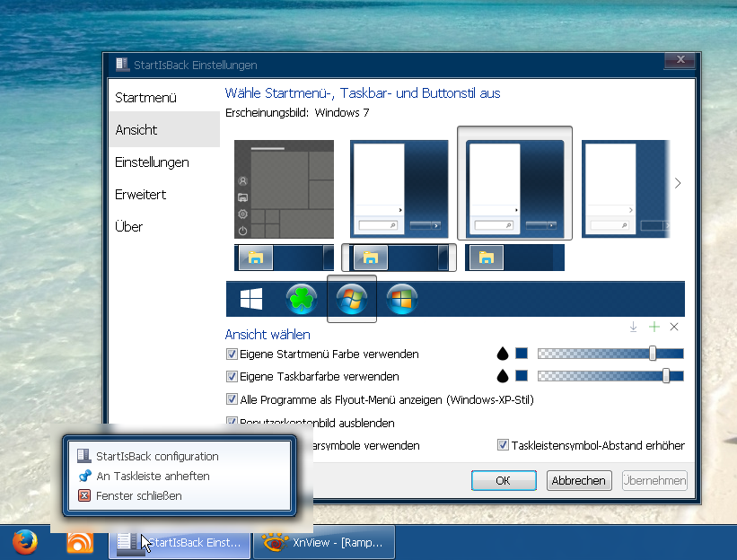Open the orange RSS feed app in the taskbar
This screenshot has height=560, width=737.
pos(80,543)
